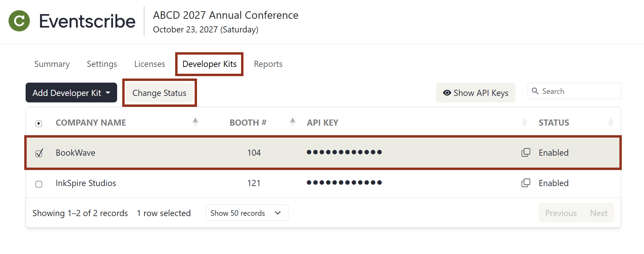Copy BookWave's API key using the copy icon

526,152
